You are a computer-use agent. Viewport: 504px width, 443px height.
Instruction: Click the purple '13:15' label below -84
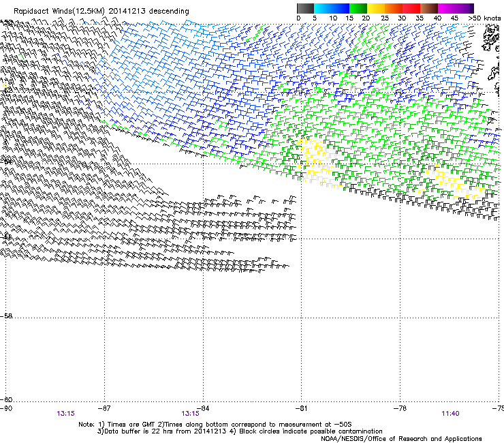point(190,414)
